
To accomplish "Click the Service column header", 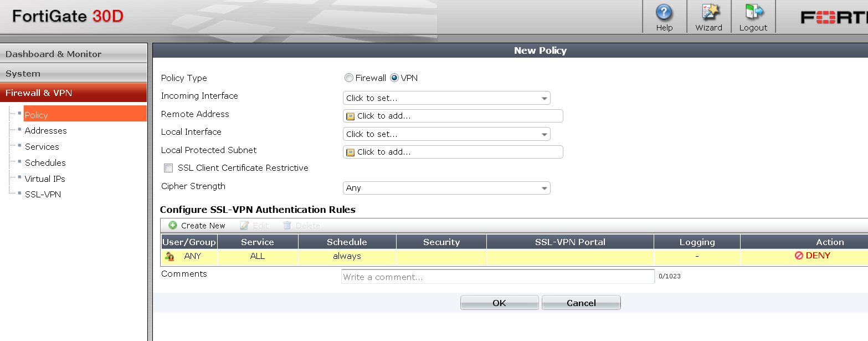I will tap(258, 242).
